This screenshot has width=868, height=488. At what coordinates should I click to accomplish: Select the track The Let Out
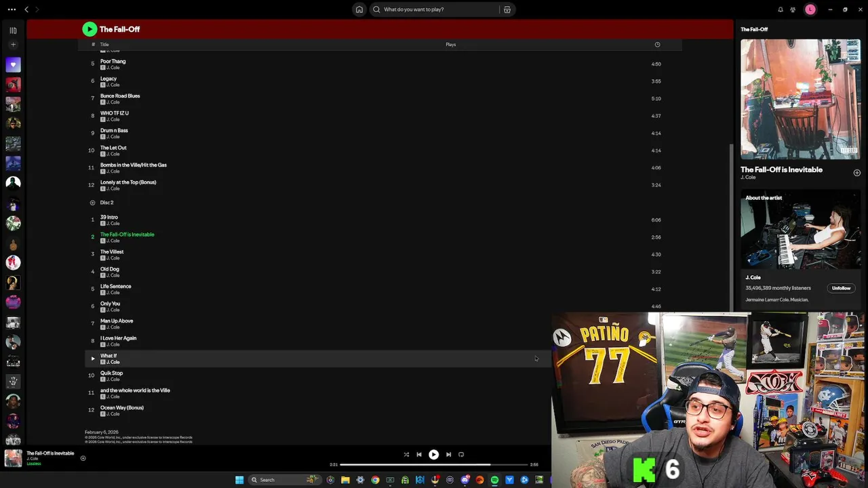[x=113, y=148]
